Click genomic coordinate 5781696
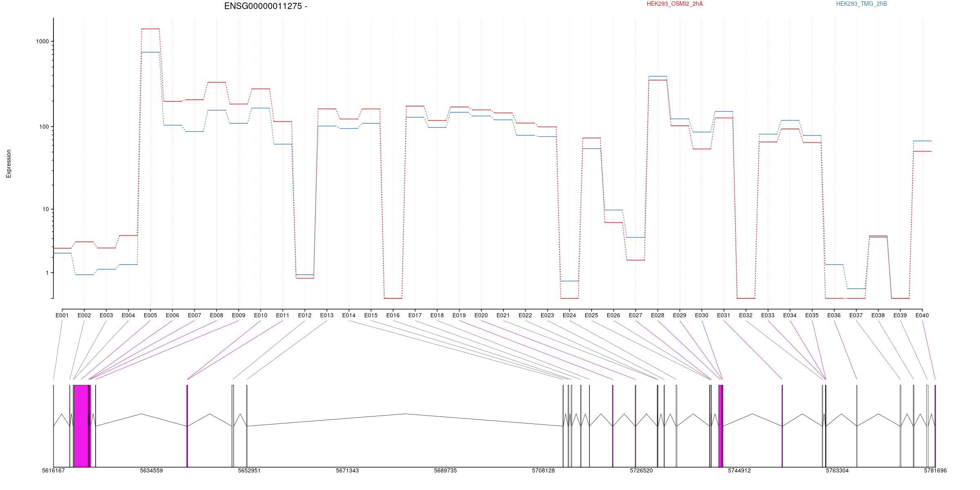 [935, 470]
